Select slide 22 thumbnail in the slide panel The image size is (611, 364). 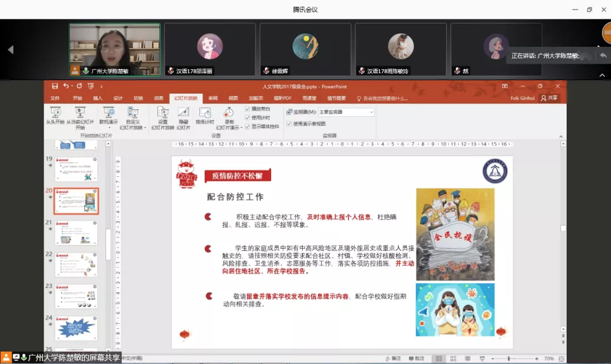[76, 264]
